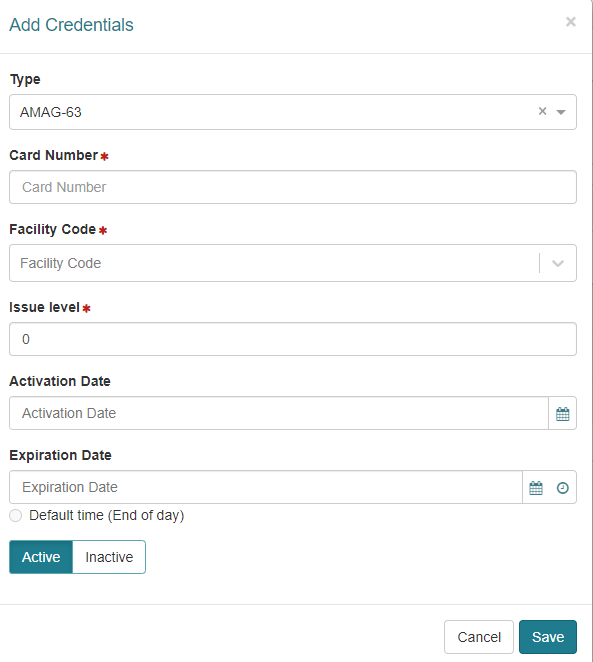Set credential status to Active

[41, 557]
